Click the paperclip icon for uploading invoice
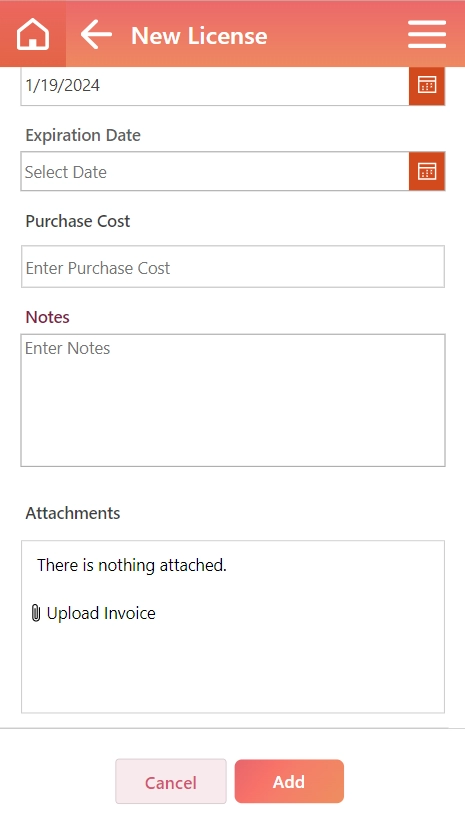 pyautogui.click(x=35, y=613)
